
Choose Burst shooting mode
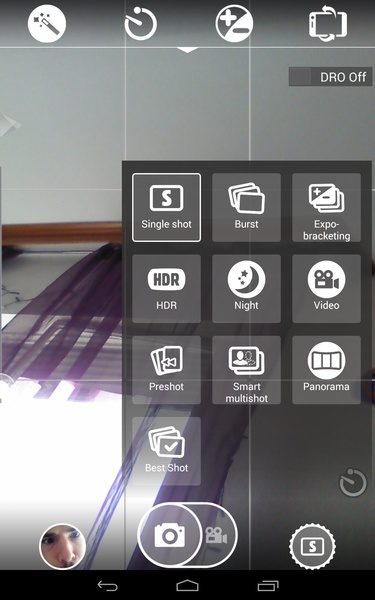point(246,207)
